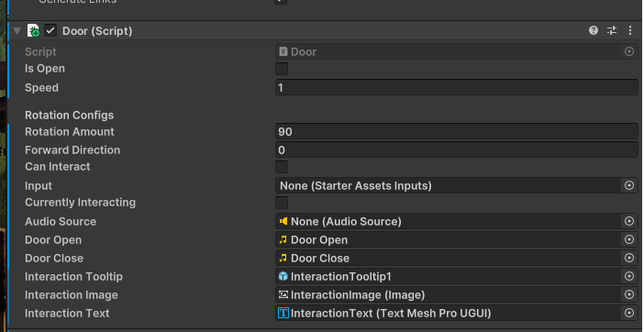Open object picker for Door Close clip
644x332 pixels.
[x=628, y=258]
